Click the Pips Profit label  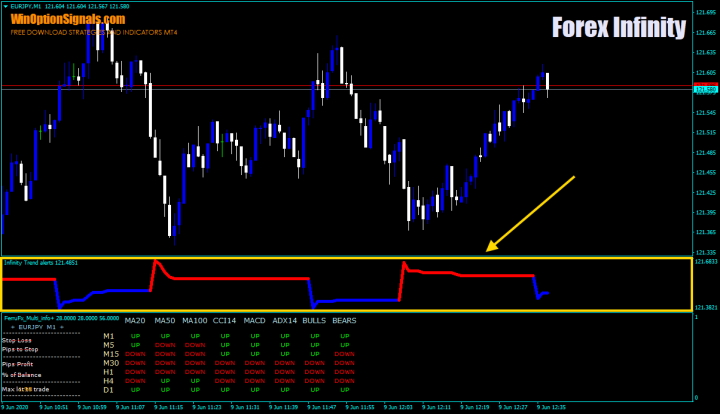click(x=17, y=364)
